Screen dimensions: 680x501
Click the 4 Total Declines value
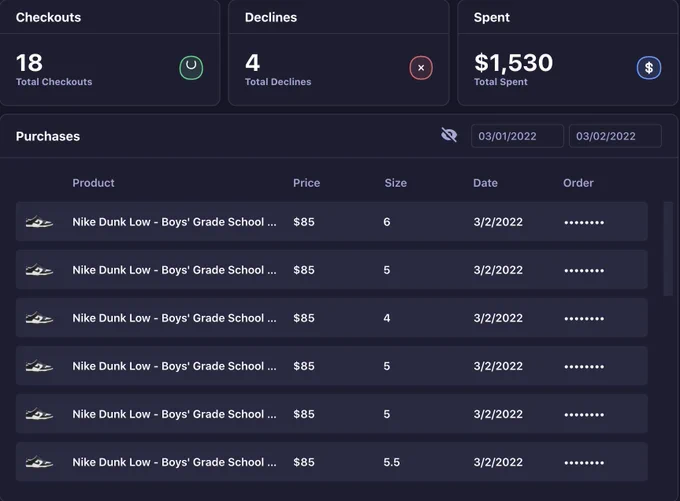252,63
